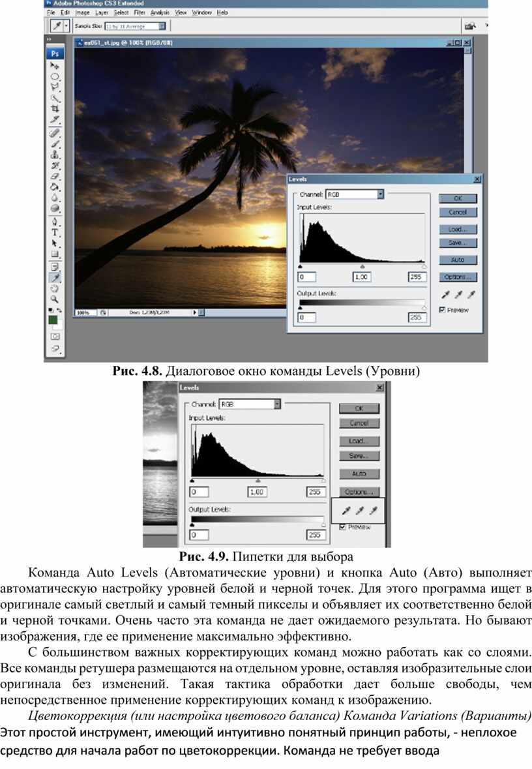Click OK in Fig. 4.8 Levels dialog
Screen dimensions: 532x769
pos(458,199)
